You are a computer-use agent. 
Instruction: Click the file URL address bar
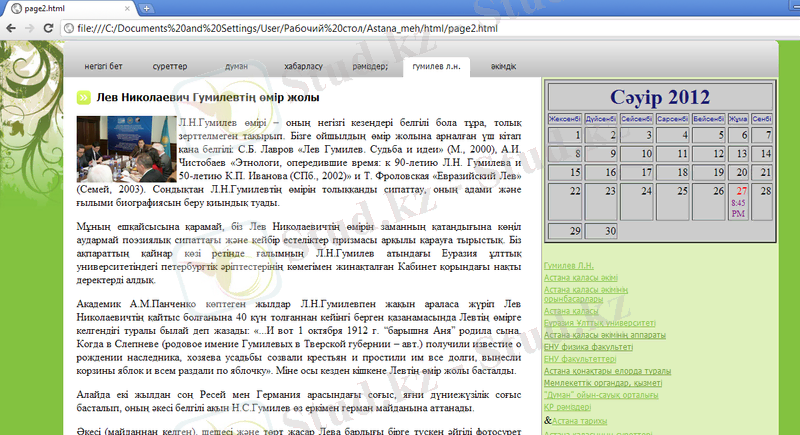pos(400,29)
